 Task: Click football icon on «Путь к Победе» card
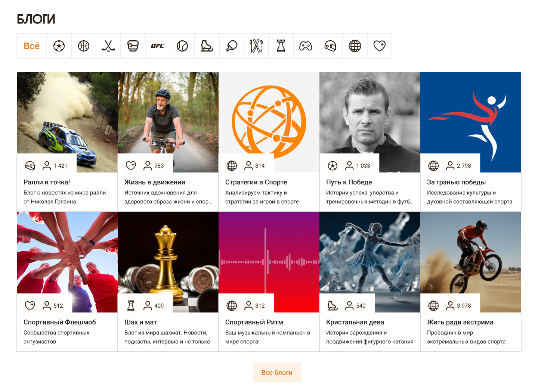coord(333,166)
